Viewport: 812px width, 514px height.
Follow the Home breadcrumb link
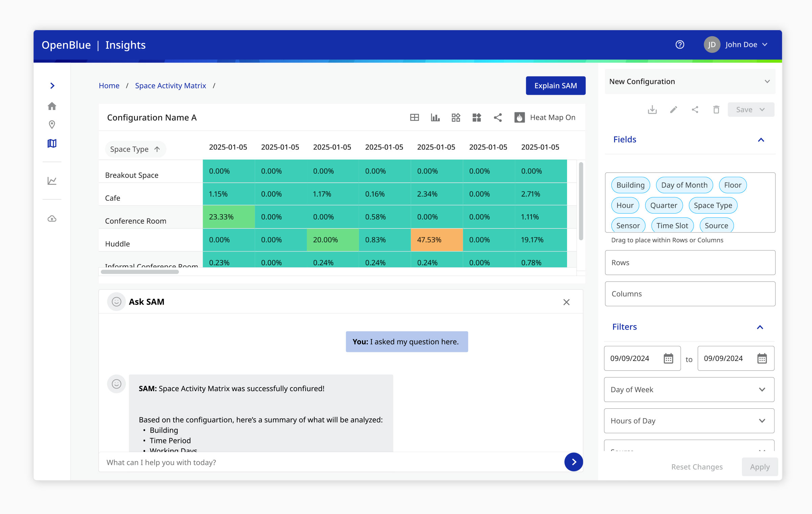pyautogui.click(x=109, y=86)
